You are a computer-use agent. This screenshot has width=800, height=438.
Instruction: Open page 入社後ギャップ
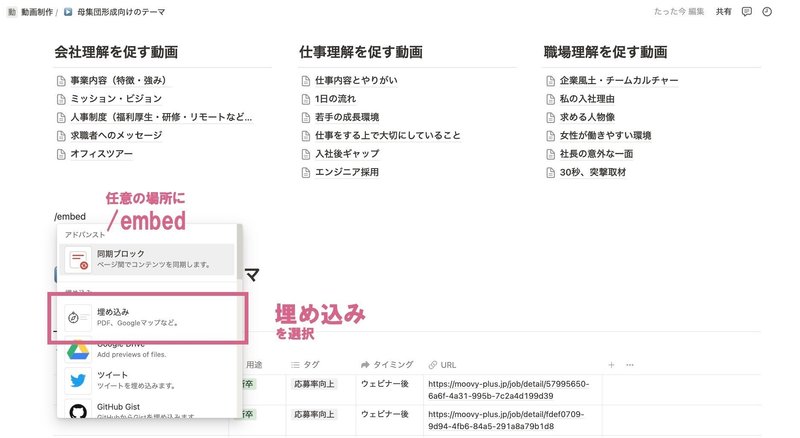(346, 154)
